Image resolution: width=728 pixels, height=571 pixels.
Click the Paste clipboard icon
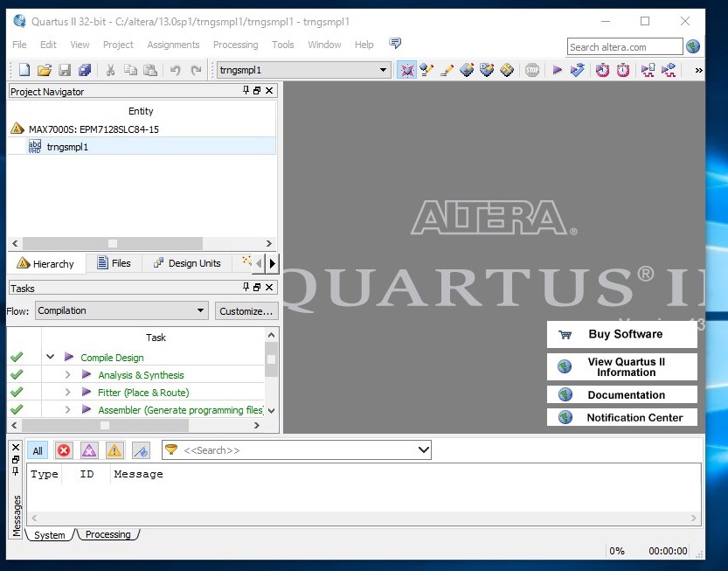click(x=150, y=70)
